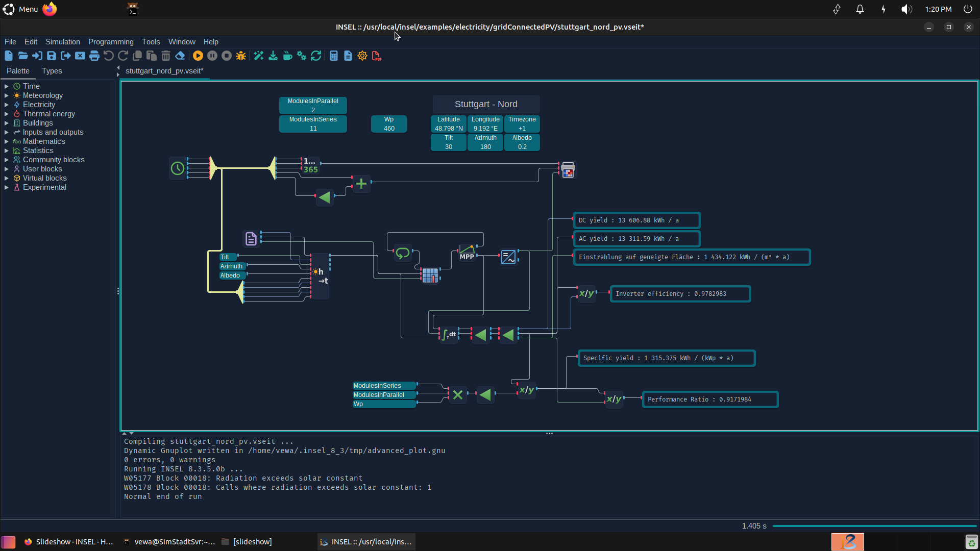
Task: Click the eraser icon in the toolbar
Action: point(180,56)
